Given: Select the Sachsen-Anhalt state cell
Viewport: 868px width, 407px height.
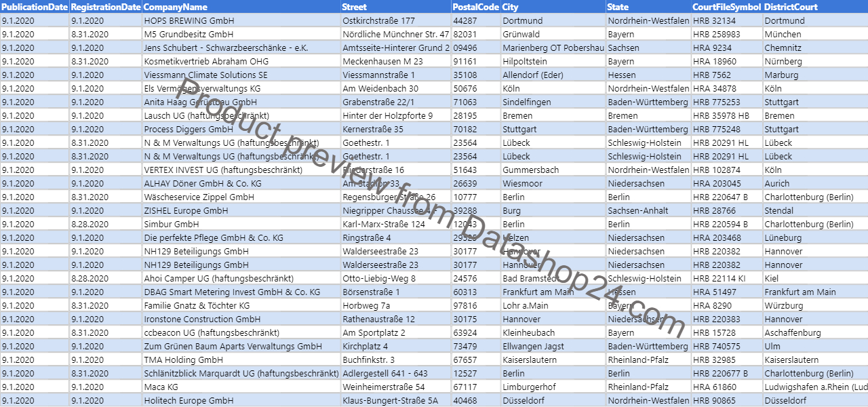Looking at the screenshot, I should (x=648, y=210).
